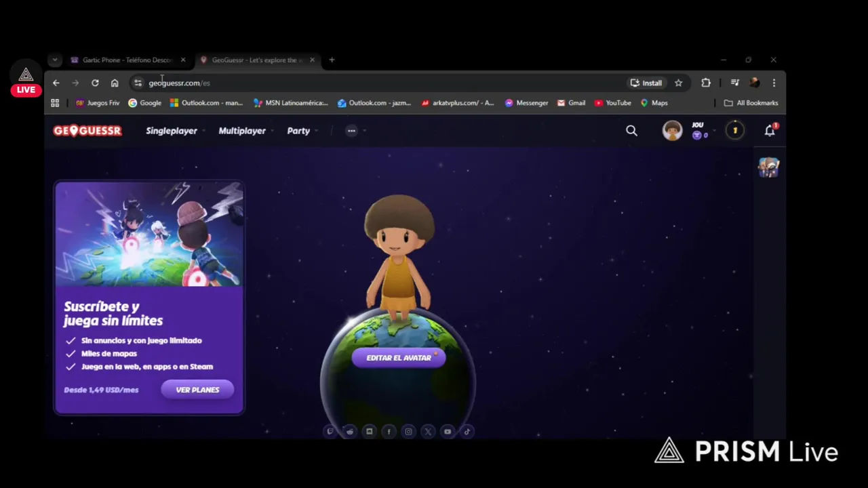Open the Facebook social link
Viewport: 868px width, 488px height.
point(389,431)
